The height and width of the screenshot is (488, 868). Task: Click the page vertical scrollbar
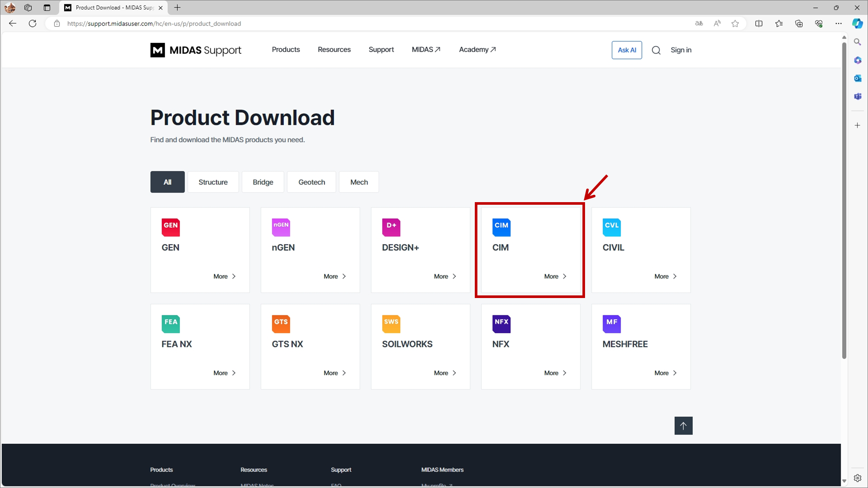pos(844,200)
